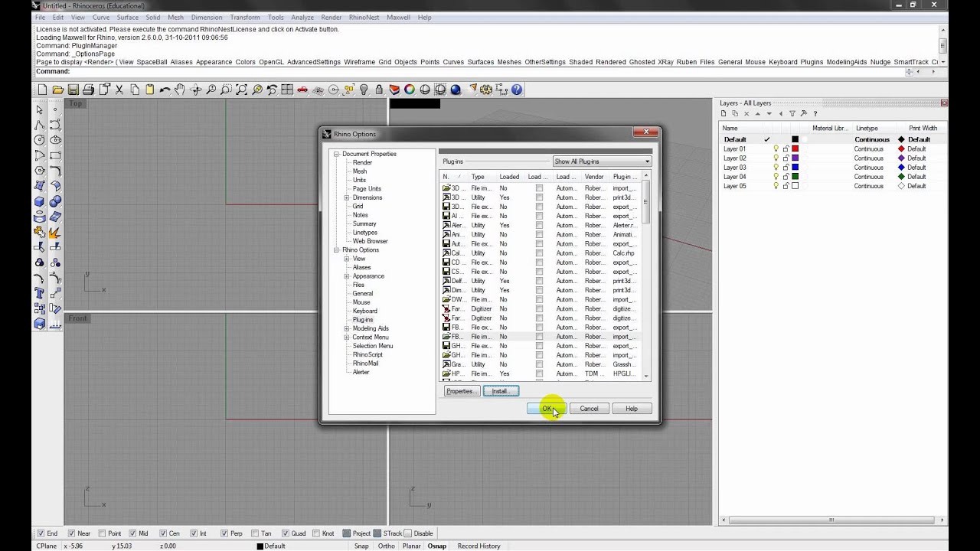Open the Curve menu
This screenshot has height=551, width=980.
pos(100,18)
